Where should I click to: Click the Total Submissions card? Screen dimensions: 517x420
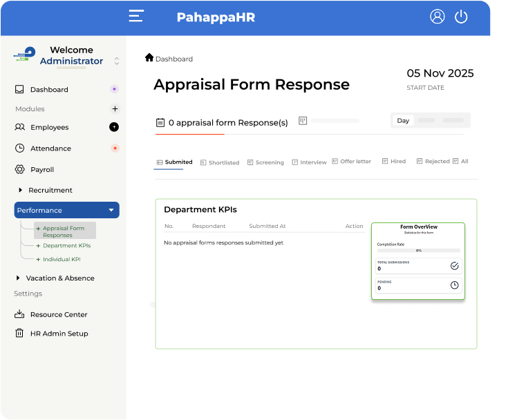coord(417,266)
